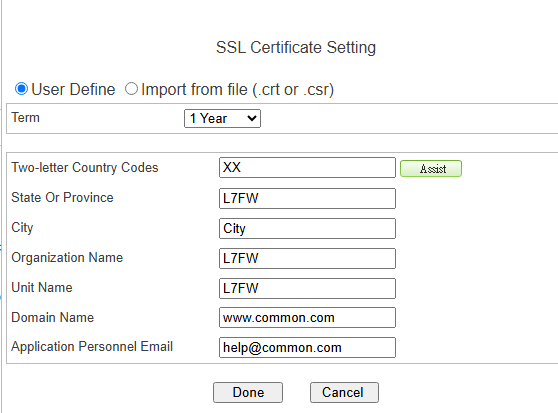Click the Cancel button
The width and height of the screenshot is (558, 413).
(x=344, y=392)
